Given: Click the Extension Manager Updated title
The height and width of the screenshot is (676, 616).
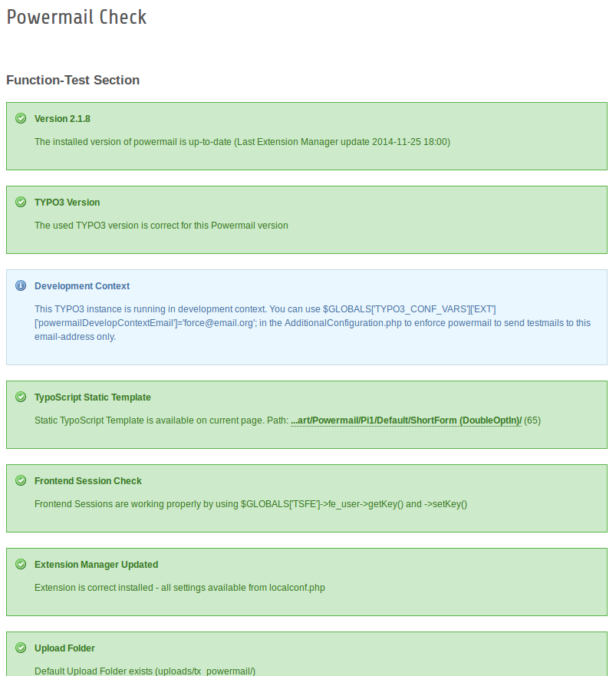Looking at the screenshot, I should (x=97, y=565).
